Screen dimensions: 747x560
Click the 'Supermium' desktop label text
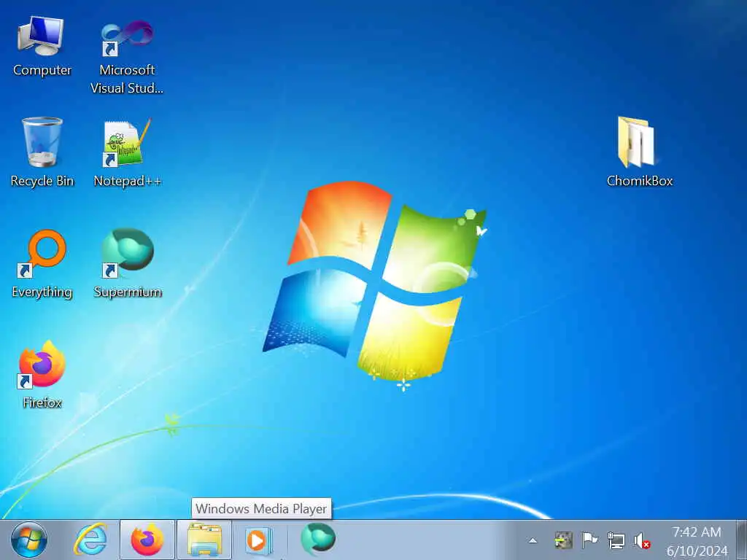128,292
